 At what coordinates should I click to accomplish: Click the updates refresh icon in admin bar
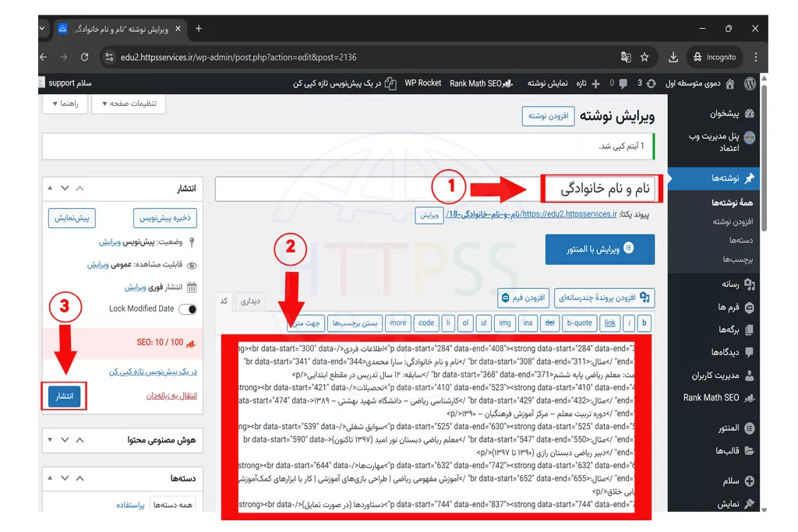pyautogui.click(x=651, y=83)
